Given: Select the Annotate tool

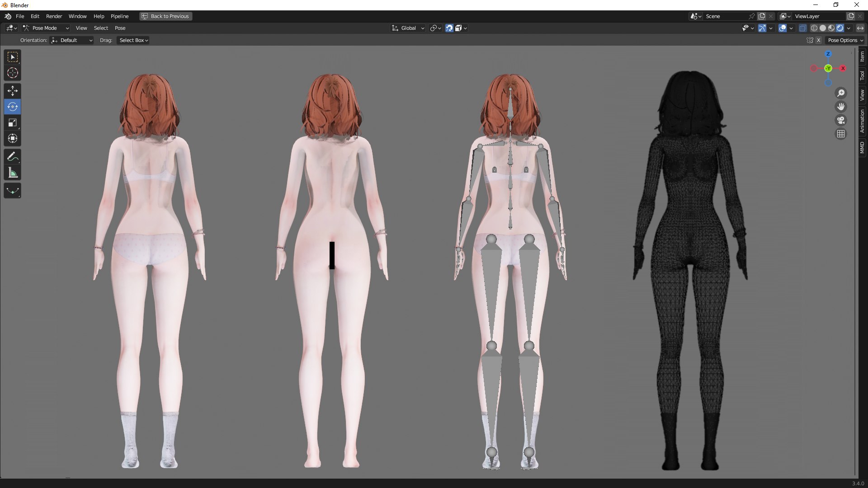Looking at the screenshot, I should (12, 157).
